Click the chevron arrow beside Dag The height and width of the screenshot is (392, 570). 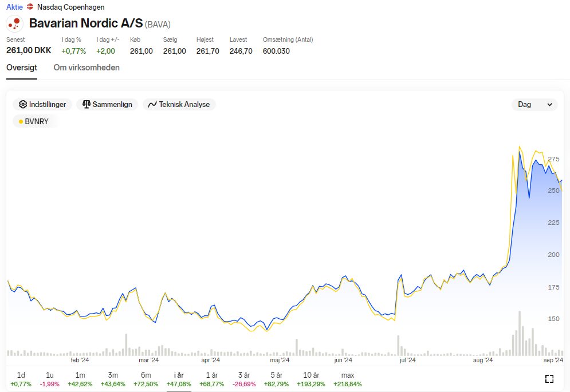(x=549, y=105)
